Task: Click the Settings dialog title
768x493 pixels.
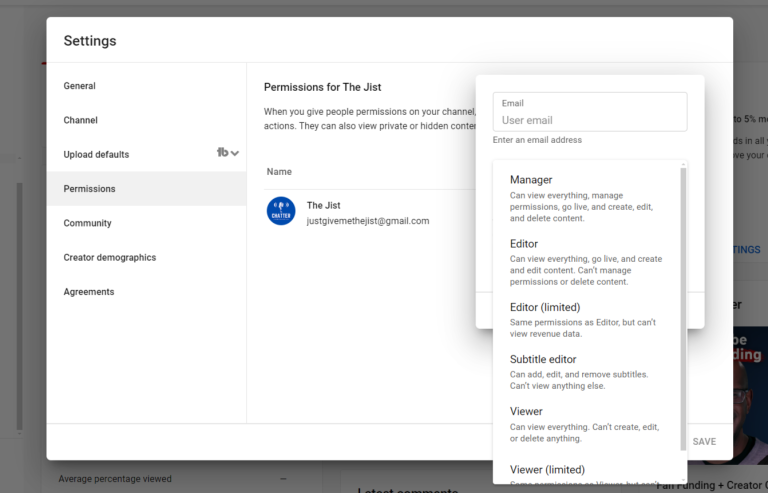Action: coord(90,41)
